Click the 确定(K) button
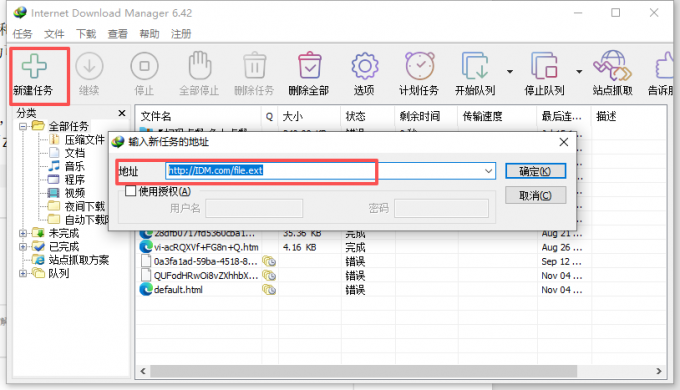Viewport: 680px width, 390px height. tap(535, 171)
